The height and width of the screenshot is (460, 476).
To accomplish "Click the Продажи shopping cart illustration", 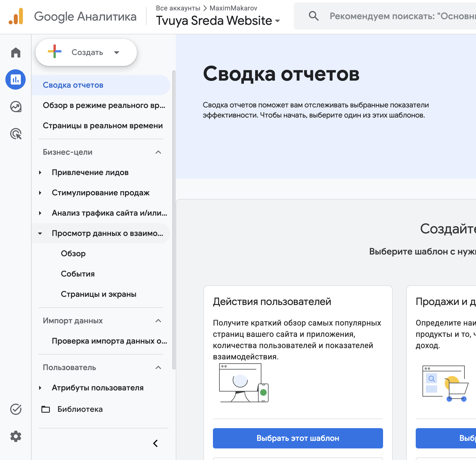I will pyautogui.click(x=446, y=383).
